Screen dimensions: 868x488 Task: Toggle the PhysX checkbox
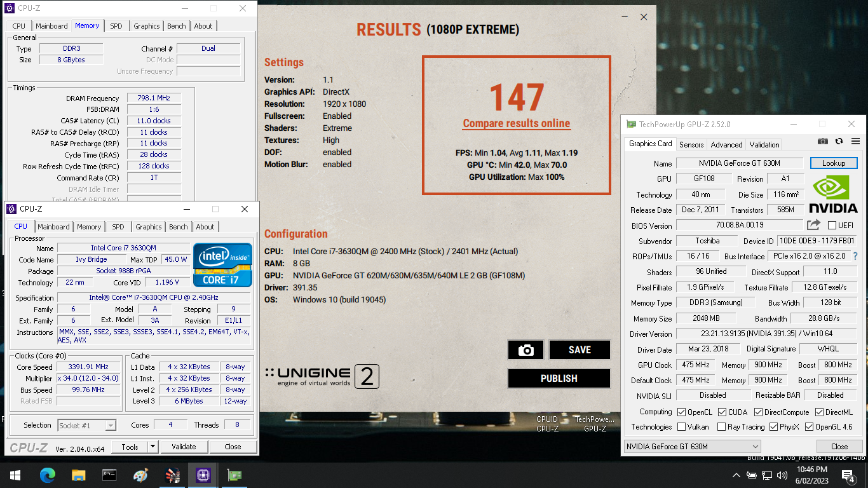pos(773,427)
